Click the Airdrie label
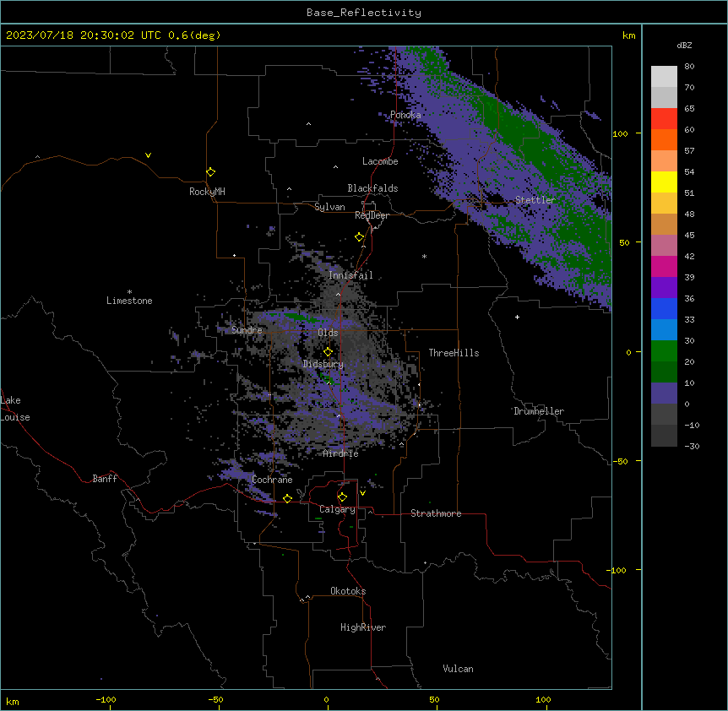 [x=340, y=453]
